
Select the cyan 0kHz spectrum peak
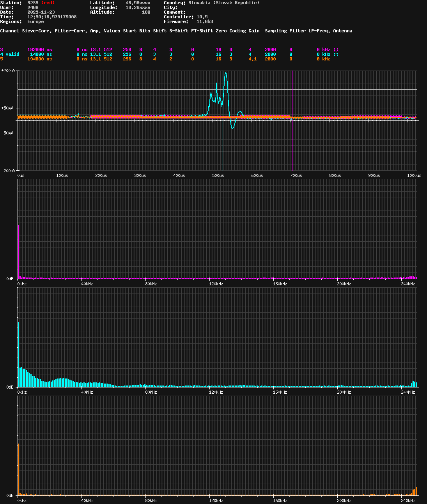click(18, 351)
